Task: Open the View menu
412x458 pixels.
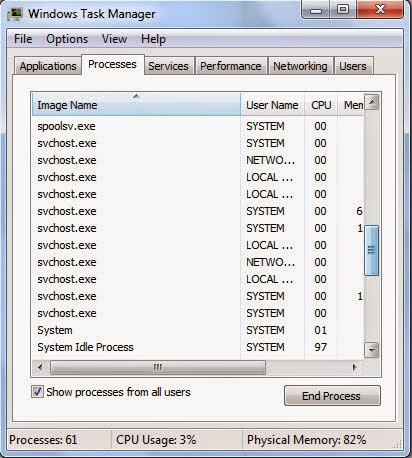Action: (x=114, y=39)
